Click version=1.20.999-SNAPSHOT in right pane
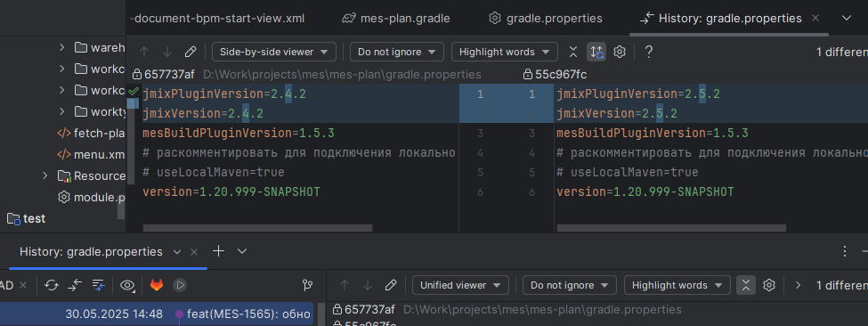Image resolution: width=868 pixels, height=326 pixels. [x=645, y=192]
